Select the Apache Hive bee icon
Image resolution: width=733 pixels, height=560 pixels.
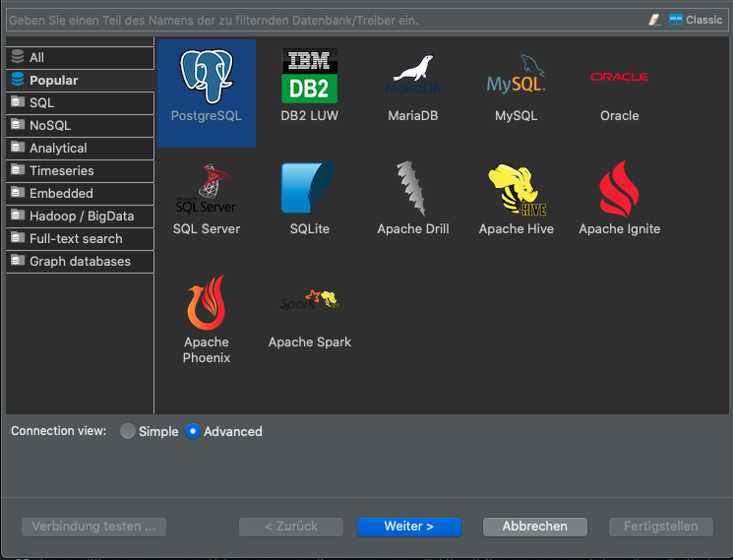517,189
